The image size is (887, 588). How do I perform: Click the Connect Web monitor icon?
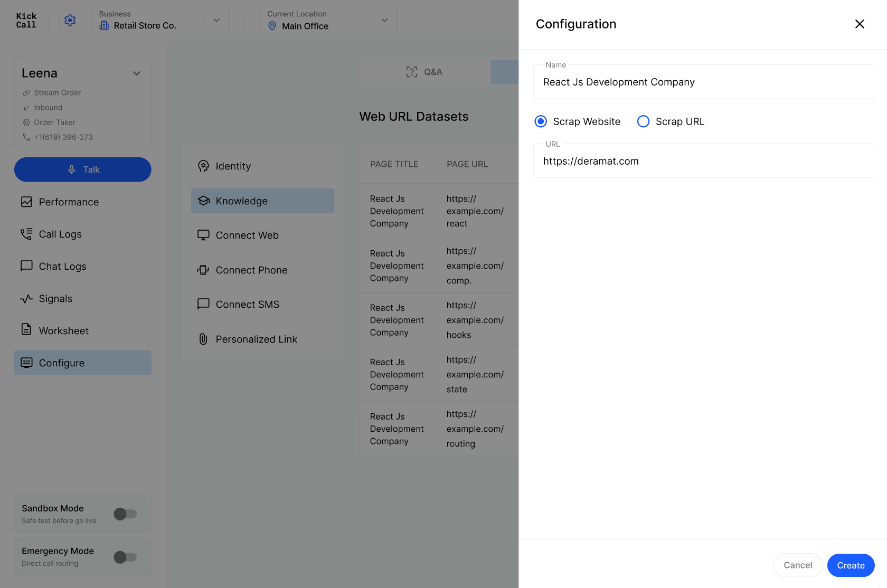click(x=203, y=235)
